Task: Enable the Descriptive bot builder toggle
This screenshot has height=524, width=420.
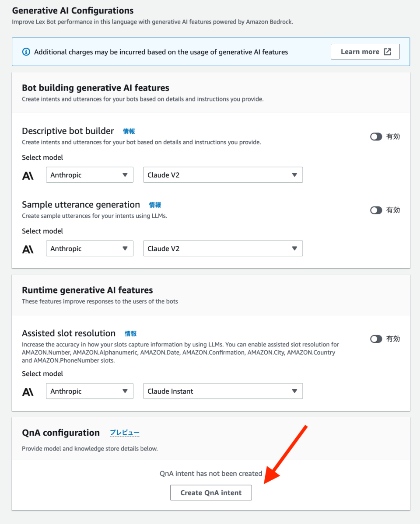Action: click(376, 136)
